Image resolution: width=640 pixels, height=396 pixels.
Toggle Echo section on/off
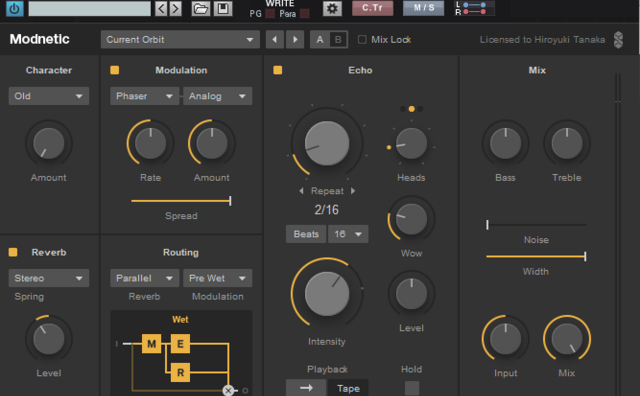pyautogui.click(x=278, y=70)
